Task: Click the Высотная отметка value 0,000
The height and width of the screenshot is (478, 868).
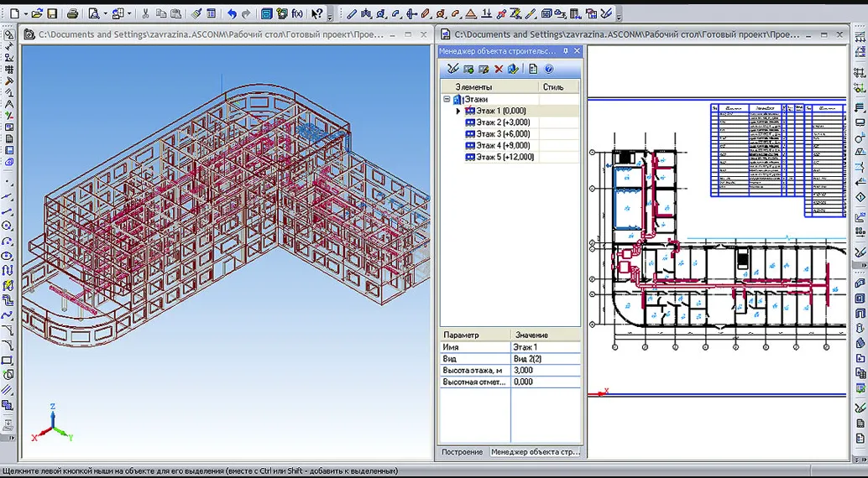Action: 546,382
